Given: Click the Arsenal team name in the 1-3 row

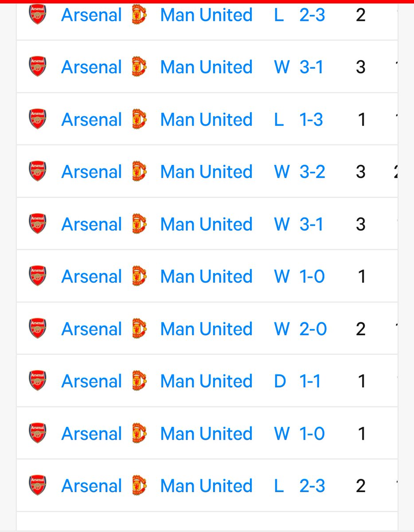Looking at the screenshot, I should tap(91, 119).
